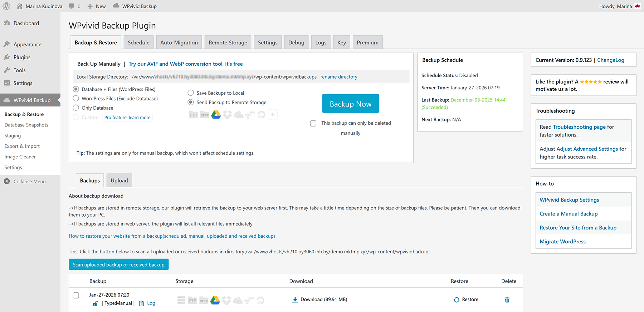This screenshot has width=644, height=312.
Task: Open WPvivid Backup from the admin bar
Action: point(135,6)
